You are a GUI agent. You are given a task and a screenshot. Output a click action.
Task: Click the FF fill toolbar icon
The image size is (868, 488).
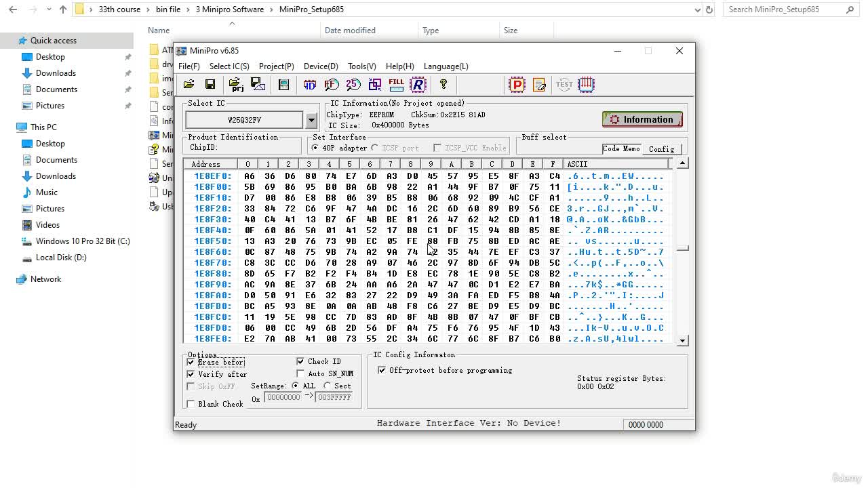(331, 85)
